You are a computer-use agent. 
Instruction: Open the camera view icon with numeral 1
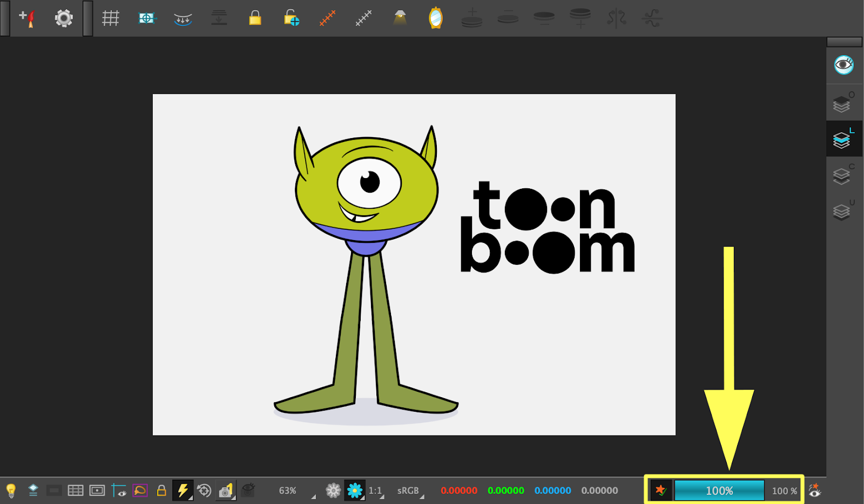[x=225, y=490]
